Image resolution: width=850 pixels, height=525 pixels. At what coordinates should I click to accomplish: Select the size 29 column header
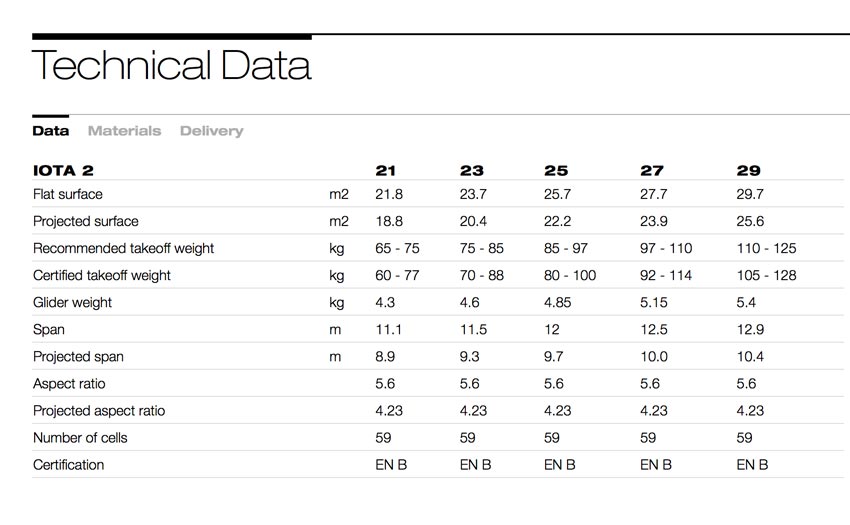tap(748, 170)
